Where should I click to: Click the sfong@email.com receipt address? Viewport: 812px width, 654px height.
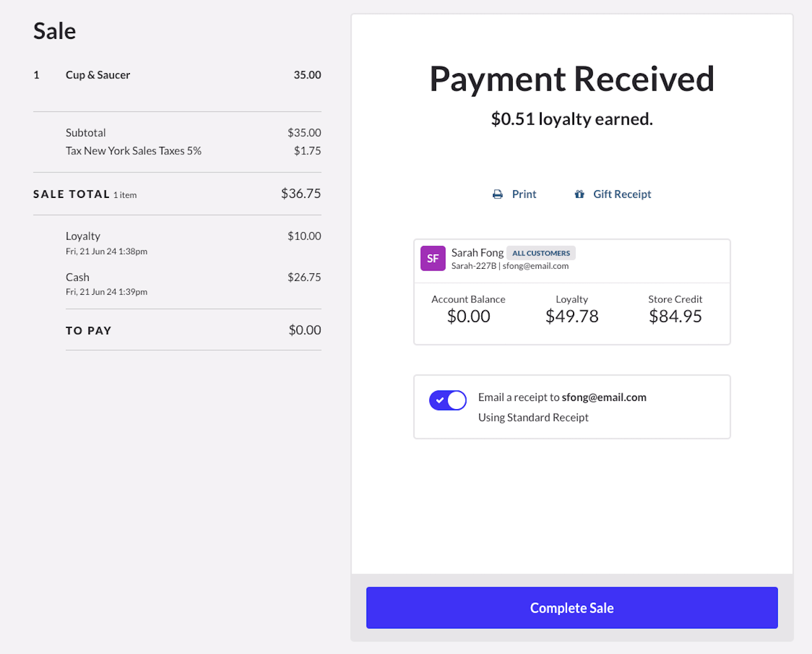tap(604, 398)
